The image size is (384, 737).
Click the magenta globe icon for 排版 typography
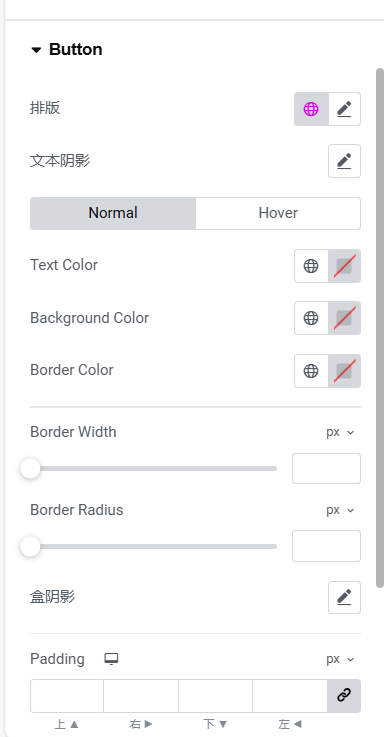(311, 109)
